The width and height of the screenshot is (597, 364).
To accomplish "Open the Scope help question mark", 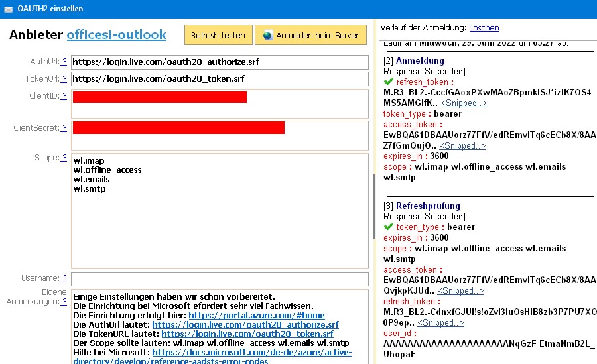I will [64, 157].
